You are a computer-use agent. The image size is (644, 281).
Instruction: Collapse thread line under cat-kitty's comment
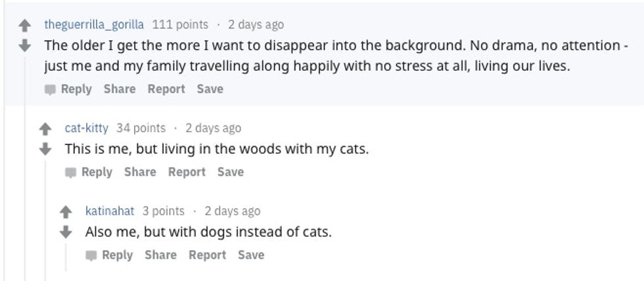point(45,217)
